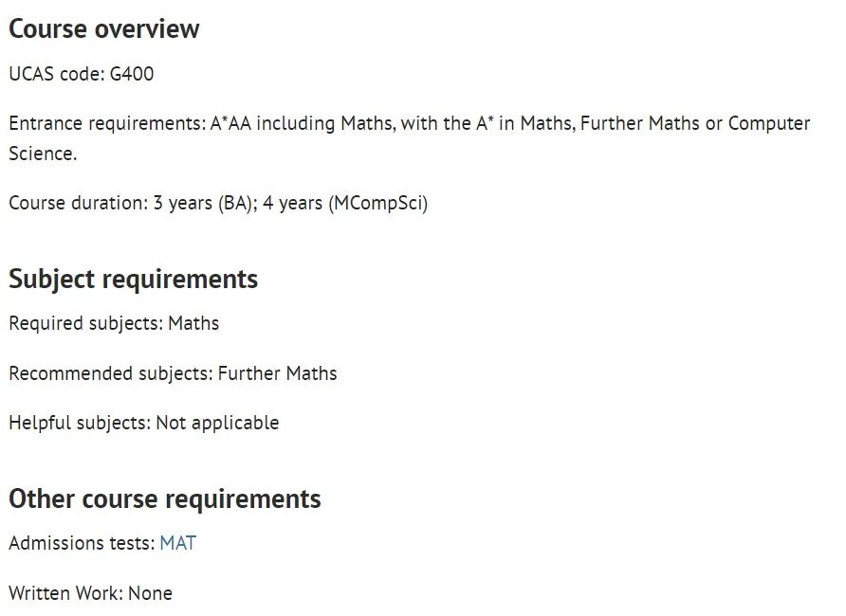846x616 pixels.
Task: Open the MAT admissions test link
Action: pos(177,543)
